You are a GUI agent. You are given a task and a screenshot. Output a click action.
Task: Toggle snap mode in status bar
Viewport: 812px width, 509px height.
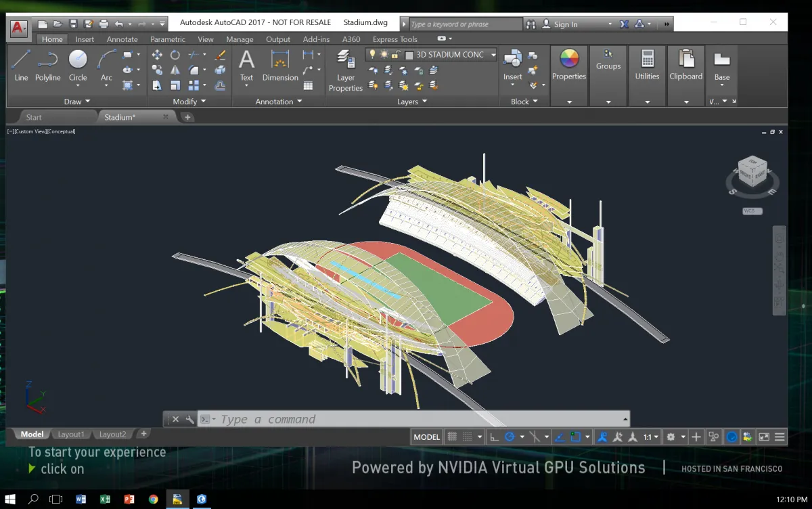(468, 437)
